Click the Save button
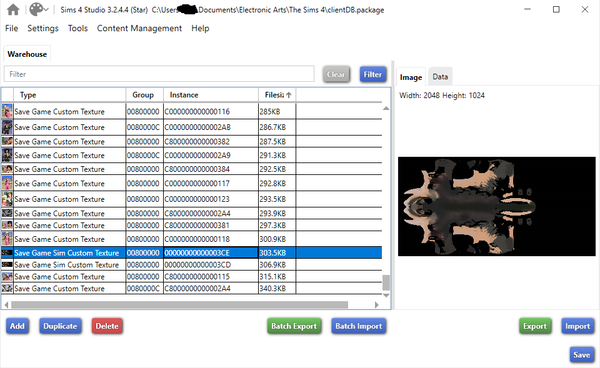Screen dimensions: 600x368 pos(581,355)
